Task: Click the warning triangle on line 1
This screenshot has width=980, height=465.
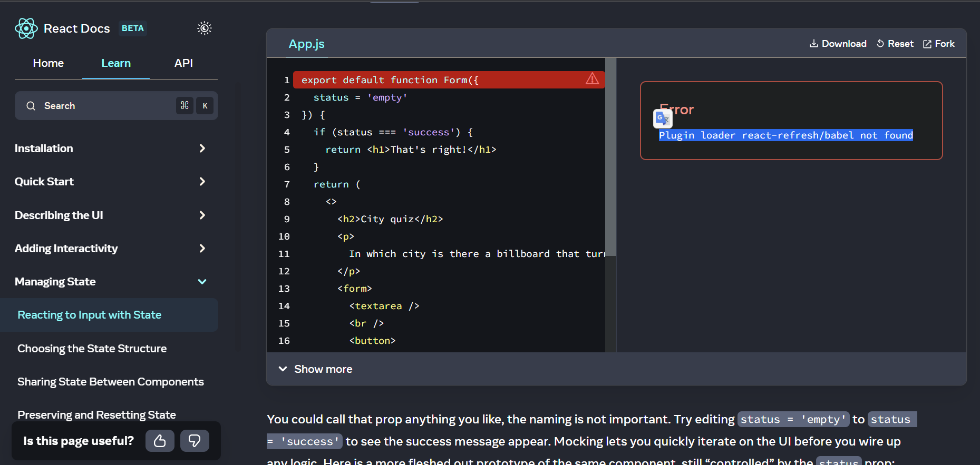Action: 593,79
